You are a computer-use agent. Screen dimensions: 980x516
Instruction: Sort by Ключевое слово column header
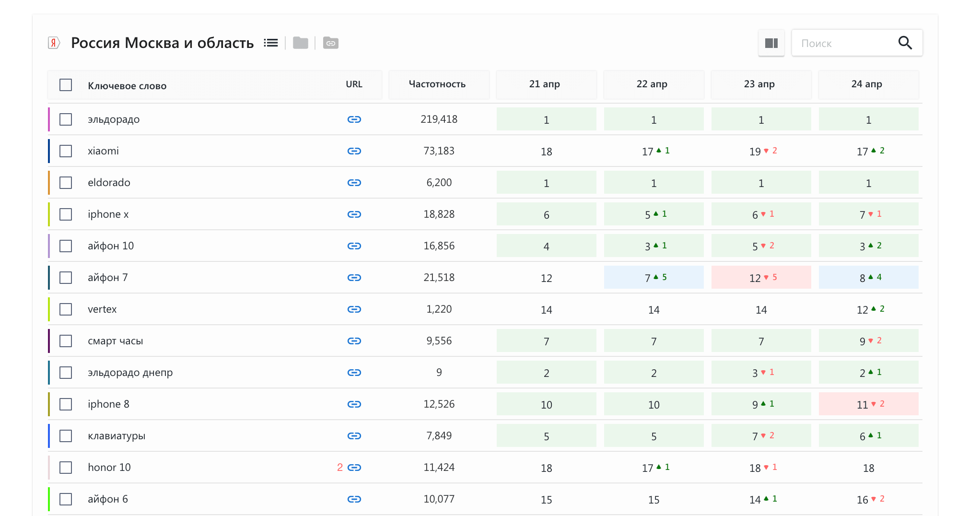(x=127, y=86)
